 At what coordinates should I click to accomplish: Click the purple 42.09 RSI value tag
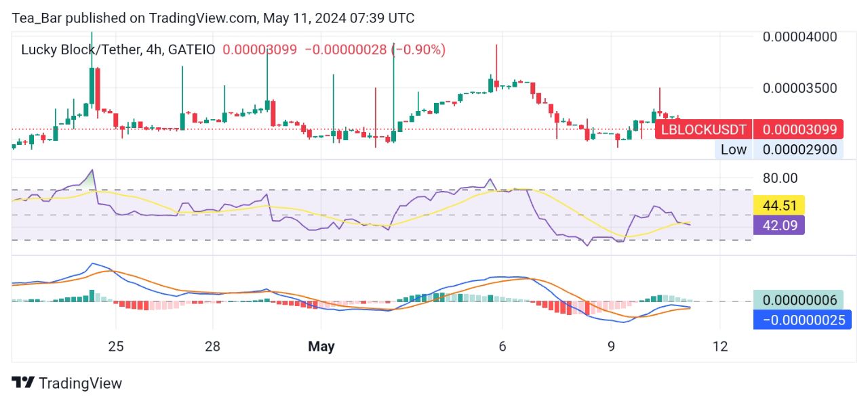(779, 225)
